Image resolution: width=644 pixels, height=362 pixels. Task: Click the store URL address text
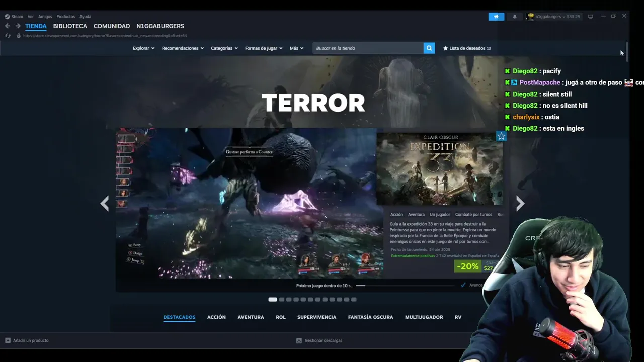pyautogui.click(x=105, y=36)
